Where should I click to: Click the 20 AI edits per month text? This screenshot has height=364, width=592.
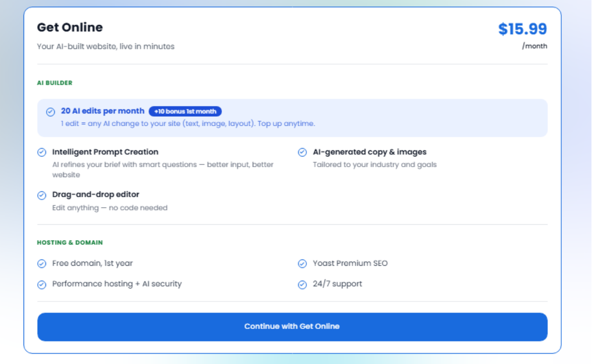(x=103, y=111)
